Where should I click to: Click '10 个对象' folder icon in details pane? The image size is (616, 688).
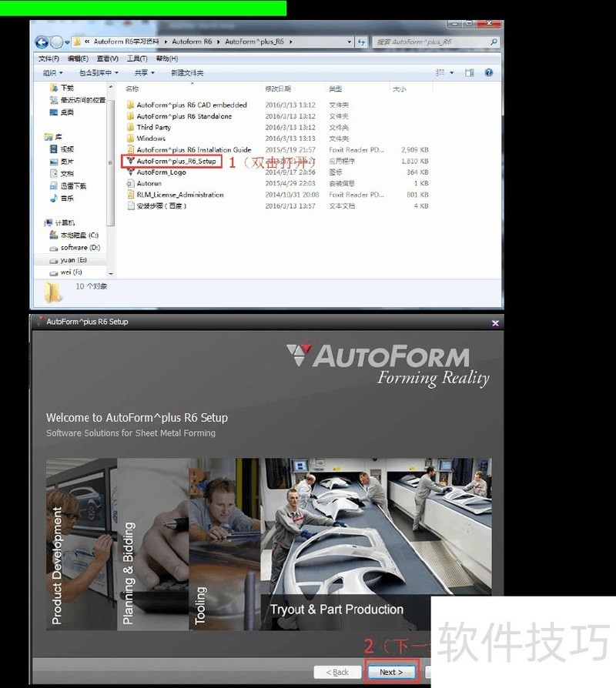[x=52, y=292]
